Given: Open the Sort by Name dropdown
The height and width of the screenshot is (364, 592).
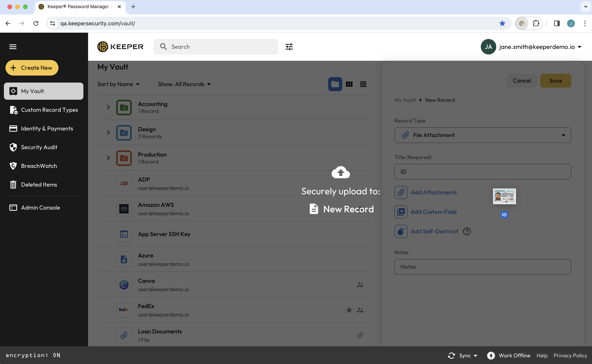Looking at the screenshot, I should pos(118,84).
